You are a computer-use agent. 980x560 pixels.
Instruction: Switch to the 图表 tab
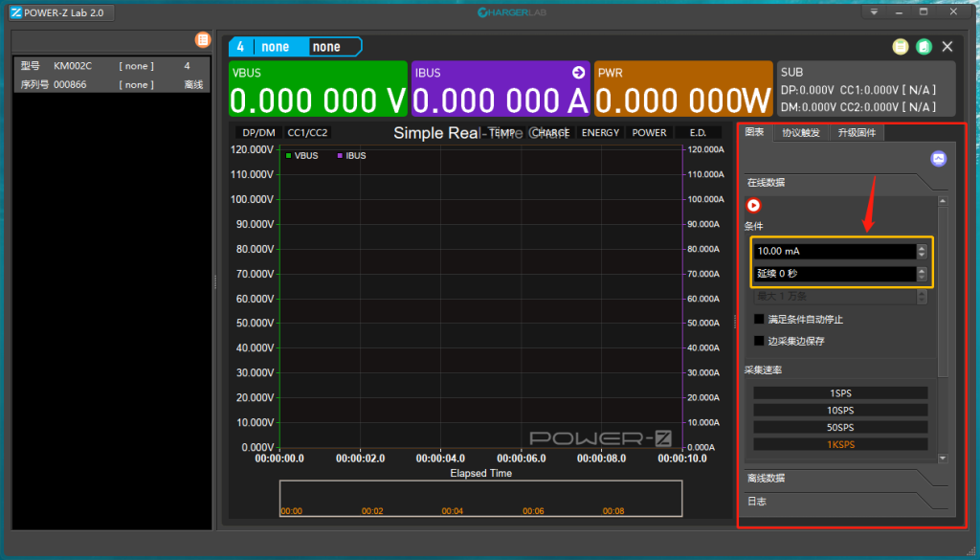755,132
